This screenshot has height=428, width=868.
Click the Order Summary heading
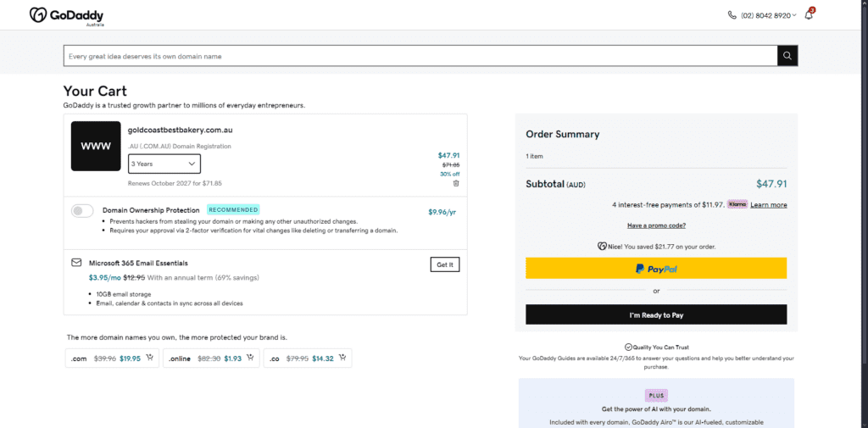pos(563,134)
